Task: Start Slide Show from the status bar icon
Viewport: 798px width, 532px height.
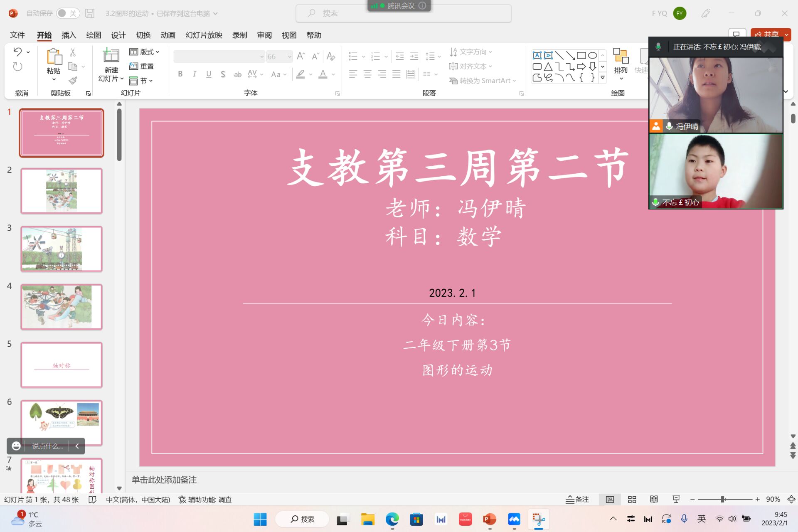Action: [676, 500]
